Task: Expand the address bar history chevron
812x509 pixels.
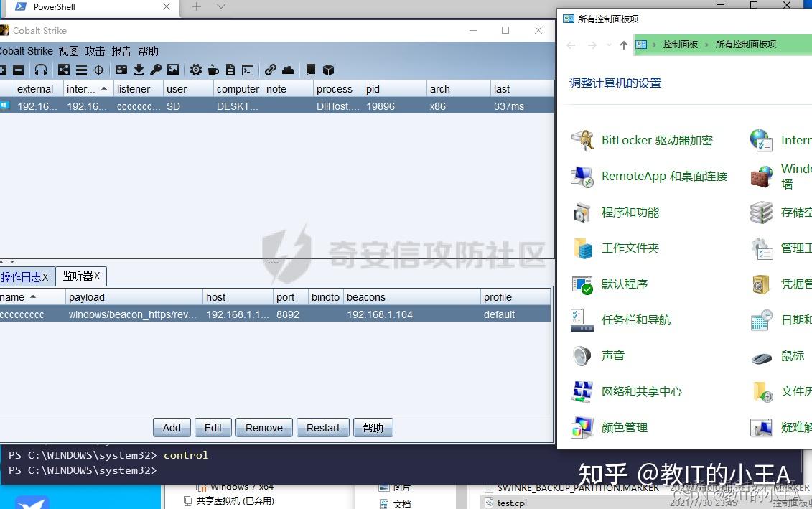Action: pyautogui.click(x=609, y=45)
